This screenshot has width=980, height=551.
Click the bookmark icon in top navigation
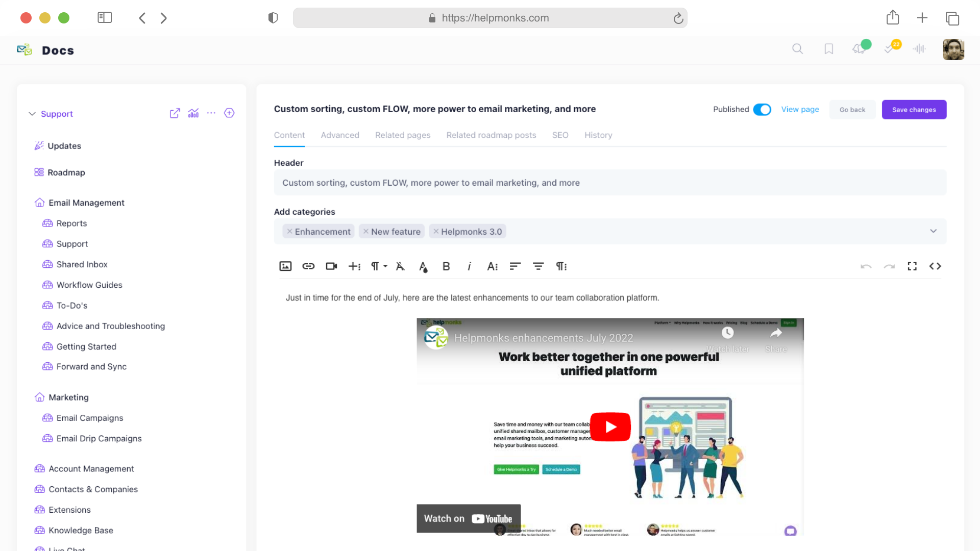(829, 49)
